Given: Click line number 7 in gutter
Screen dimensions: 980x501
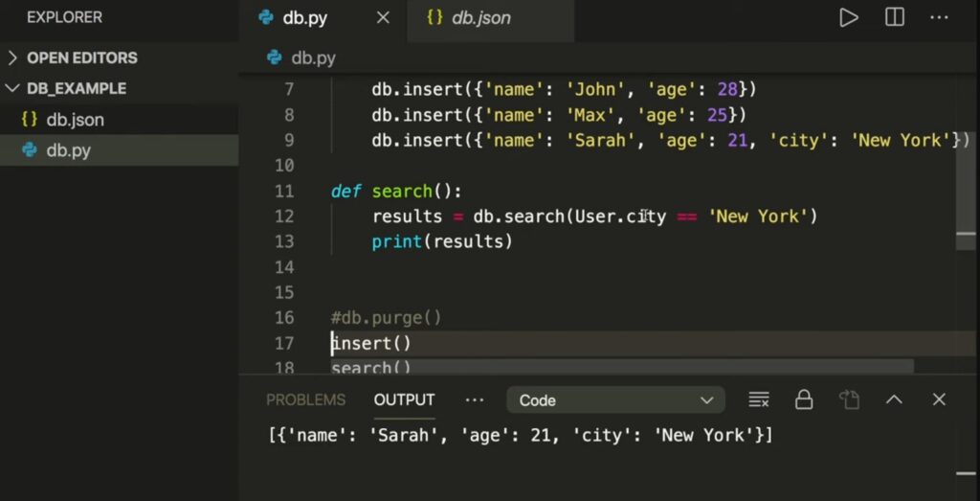Looking at the screenshot, I should 288,89.
